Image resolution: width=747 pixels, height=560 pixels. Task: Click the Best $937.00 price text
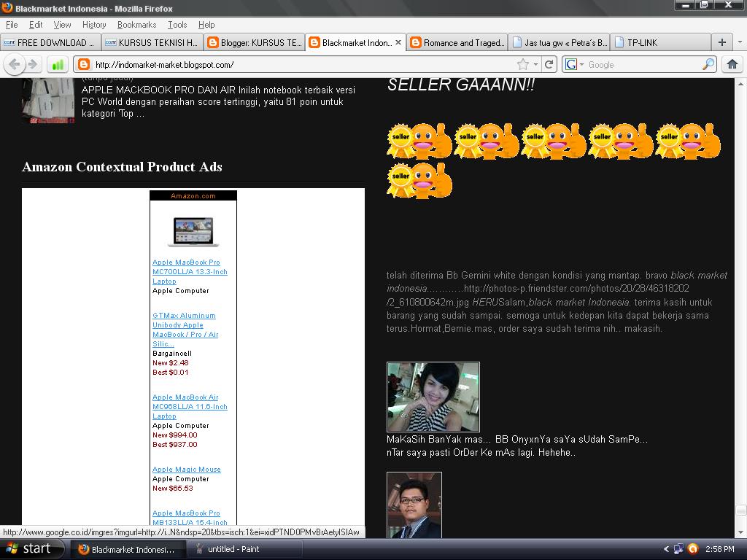point(175,444)
